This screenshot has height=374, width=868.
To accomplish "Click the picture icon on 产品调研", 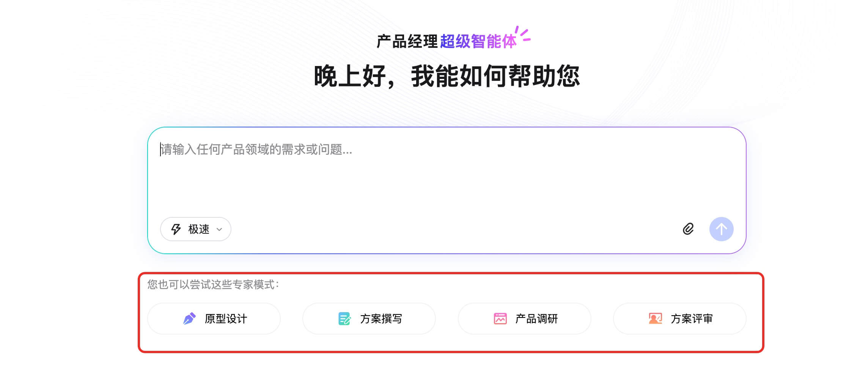I will point(500,319).
